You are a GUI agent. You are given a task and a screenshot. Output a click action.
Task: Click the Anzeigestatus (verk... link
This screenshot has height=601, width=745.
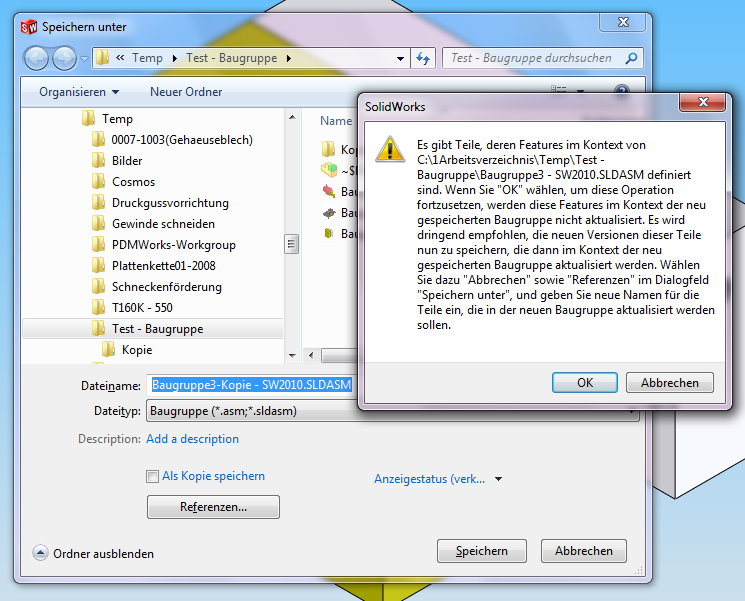pos(430,479)
